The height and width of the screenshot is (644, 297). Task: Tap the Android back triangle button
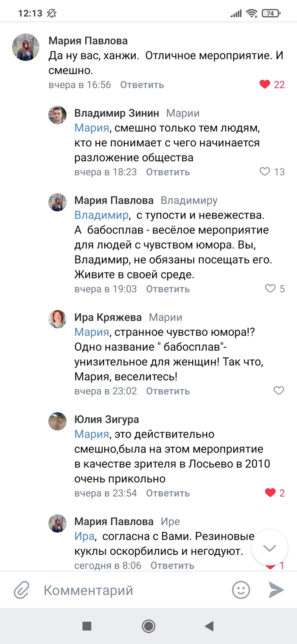pos(209,626)
